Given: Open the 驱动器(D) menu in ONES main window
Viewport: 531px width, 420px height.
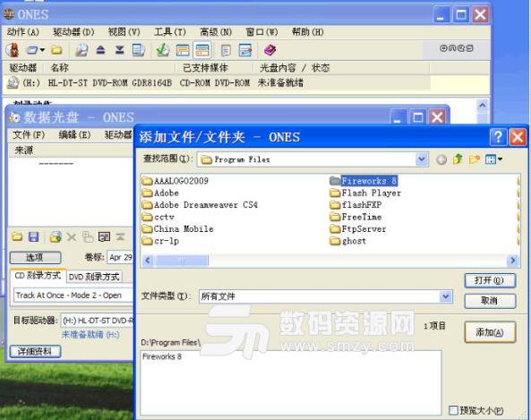Looking at the screenshot, I should [x=73, y=32].
